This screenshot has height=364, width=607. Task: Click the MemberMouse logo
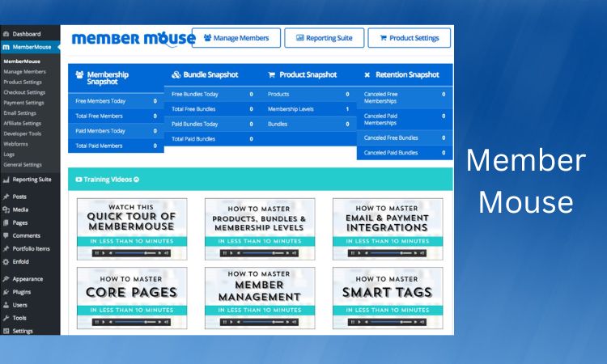[x=134, y=39]
